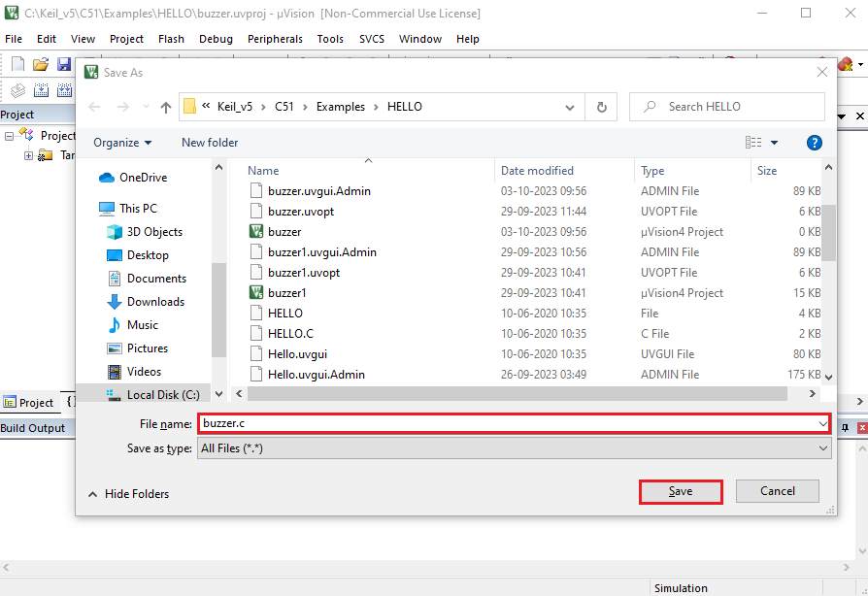Click the file list horizontal scrollbar

[517, 394]
